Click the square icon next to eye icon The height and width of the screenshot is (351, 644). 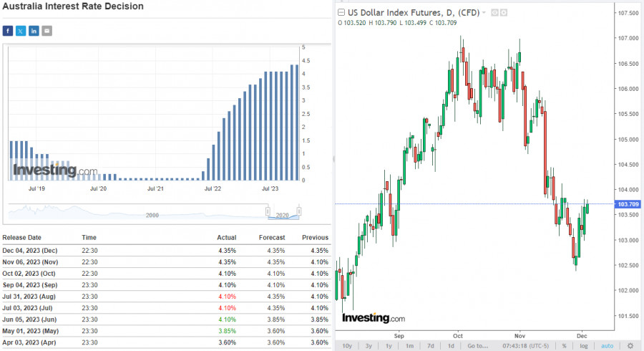click(504, 13)
